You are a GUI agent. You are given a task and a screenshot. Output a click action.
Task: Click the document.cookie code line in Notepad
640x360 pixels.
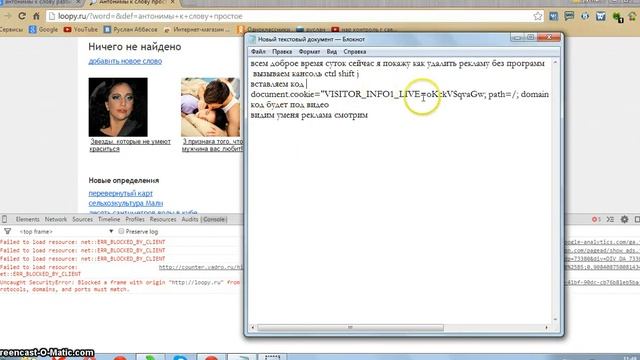click(400, 94)
